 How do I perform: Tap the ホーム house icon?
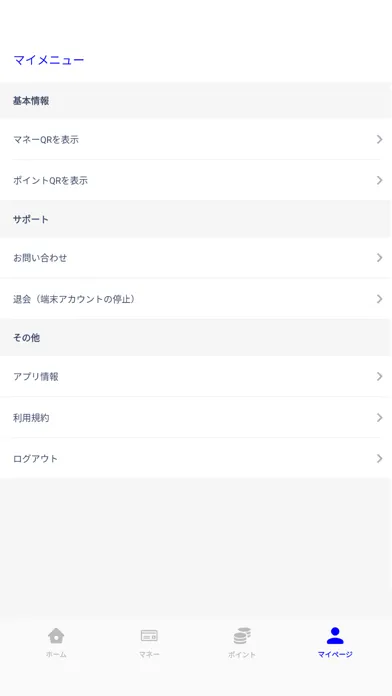click(x=56, y=636)
